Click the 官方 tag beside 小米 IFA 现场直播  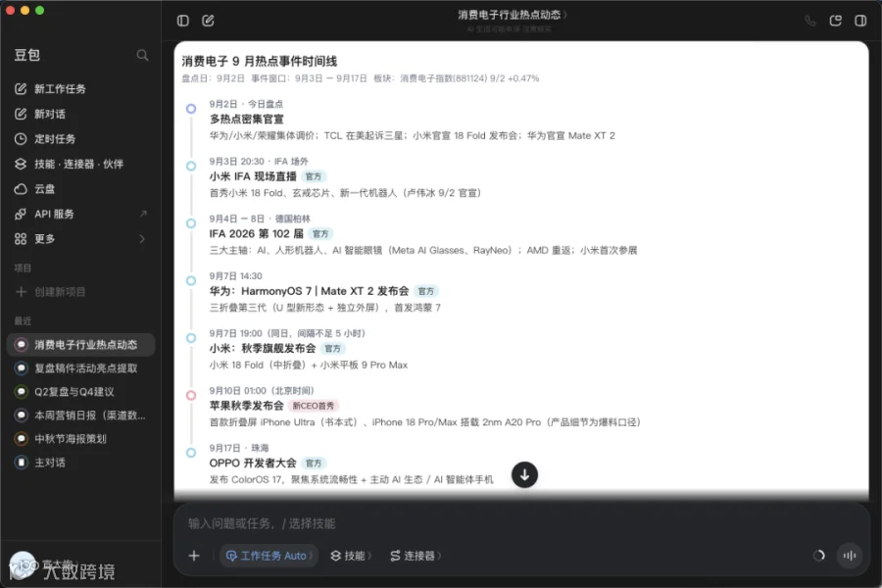314,176
